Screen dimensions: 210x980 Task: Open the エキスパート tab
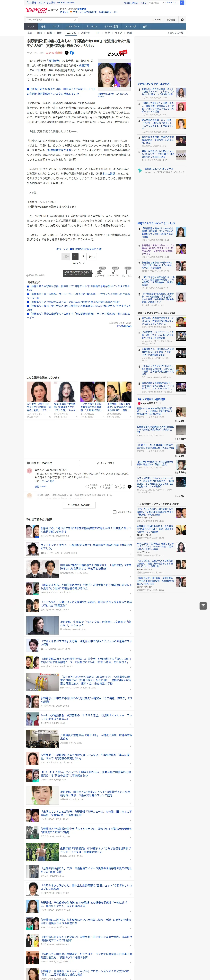pos(72,27)
